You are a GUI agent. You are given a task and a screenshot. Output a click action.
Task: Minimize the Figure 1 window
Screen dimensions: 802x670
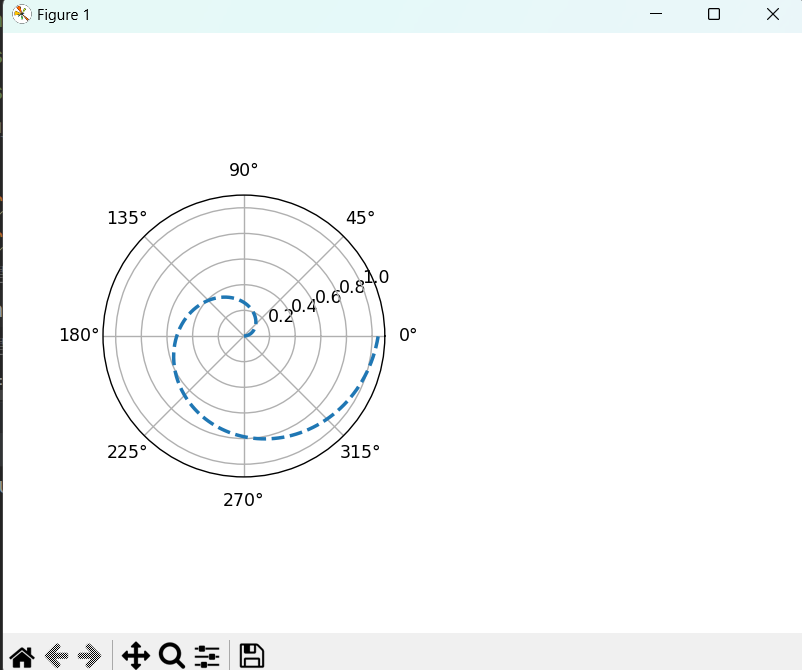[x=655, y=14]
